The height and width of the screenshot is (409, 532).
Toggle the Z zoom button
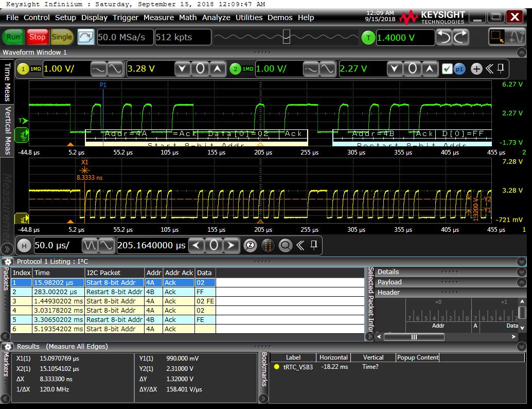tap(251, 245)
